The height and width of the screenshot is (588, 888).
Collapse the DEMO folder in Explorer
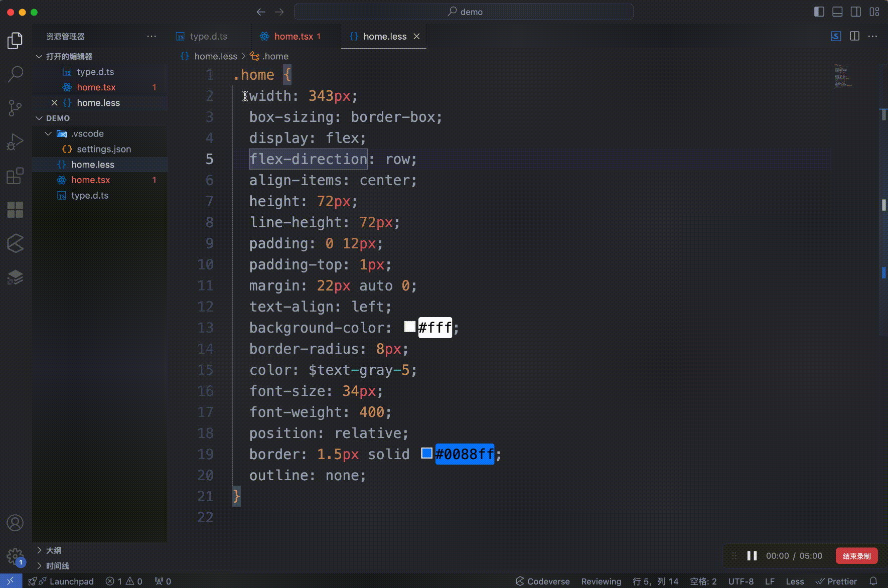(39, 118)
